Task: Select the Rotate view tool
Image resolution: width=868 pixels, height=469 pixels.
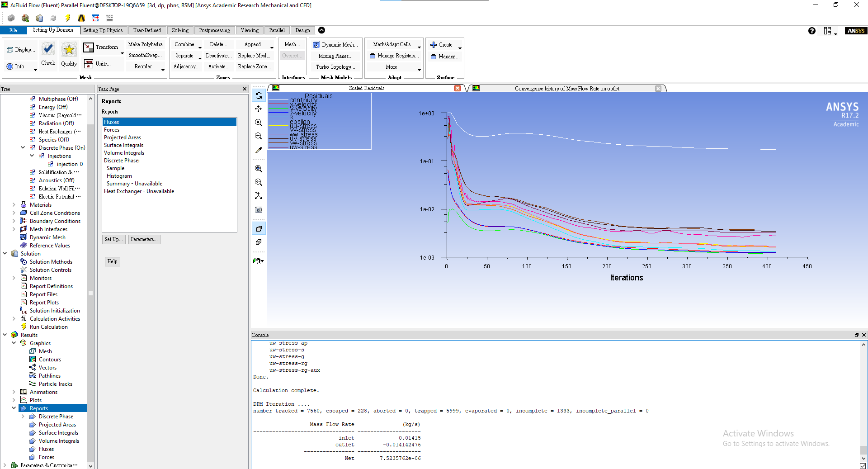Action: [x=259, y=95]
